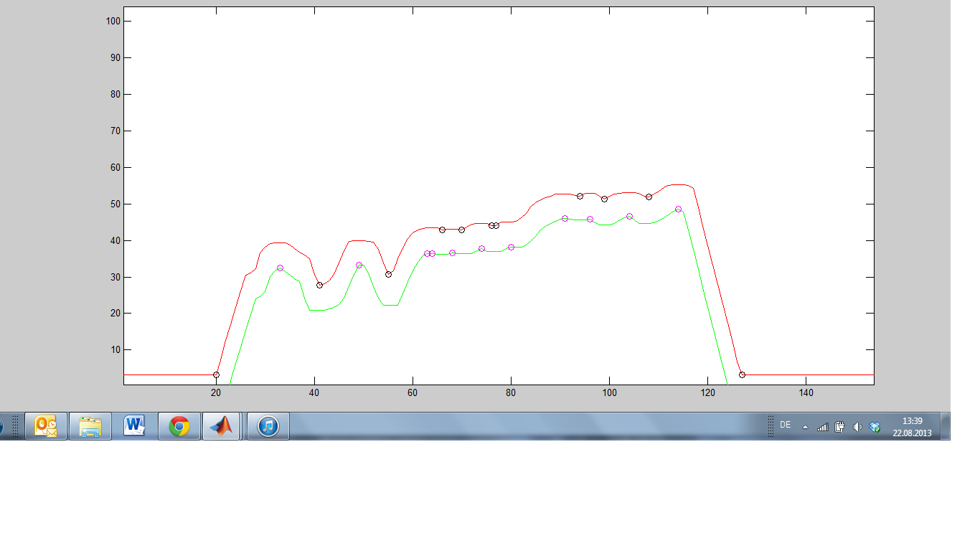Pick the first magenta marker on green curve
Viewport: 980px width, 551px height.
[x=280, y=268]
